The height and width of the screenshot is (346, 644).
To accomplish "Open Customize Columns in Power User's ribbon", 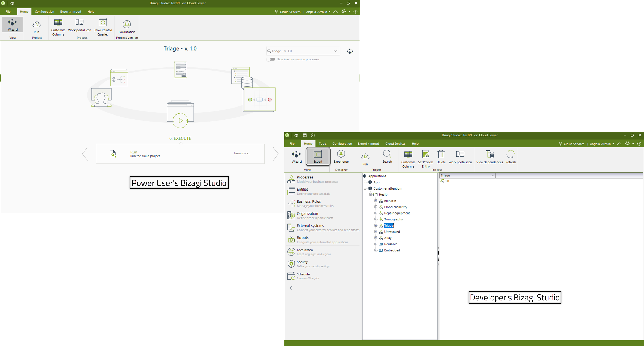I will (x=58, y=27).
